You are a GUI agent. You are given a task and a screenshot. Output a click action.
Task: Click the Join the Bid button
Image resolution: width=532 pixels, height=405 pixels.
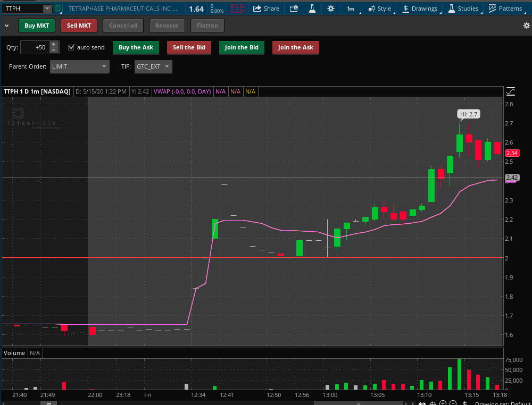click(x=242, y=47)
